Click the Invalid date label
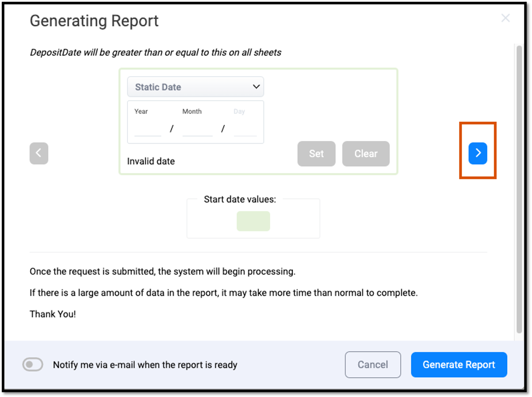 151,161
